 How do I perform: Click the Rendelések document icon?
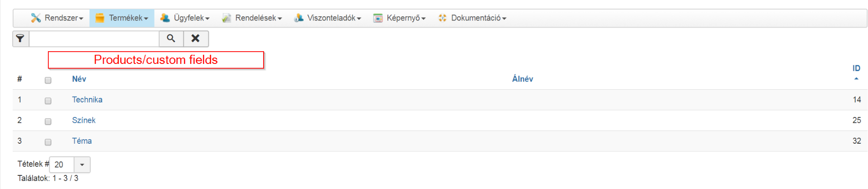tap(226, 18)
